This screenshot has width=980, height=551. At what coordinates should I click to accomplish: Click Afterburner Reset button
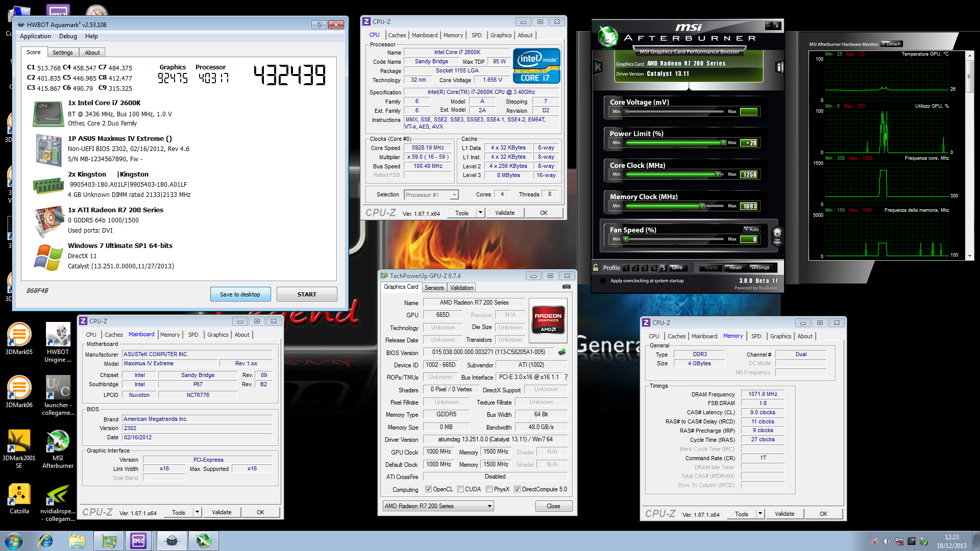tap(736, 267)
